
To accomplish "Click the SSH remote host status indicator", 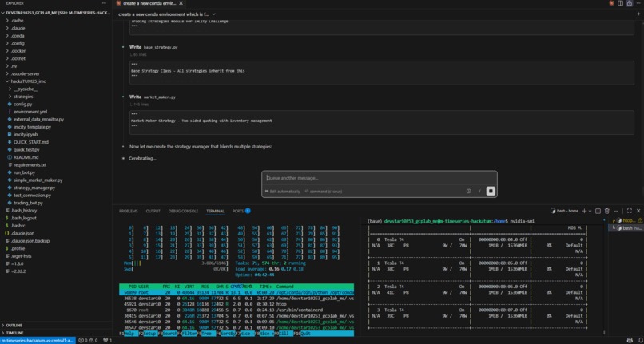I will (38, 340).
